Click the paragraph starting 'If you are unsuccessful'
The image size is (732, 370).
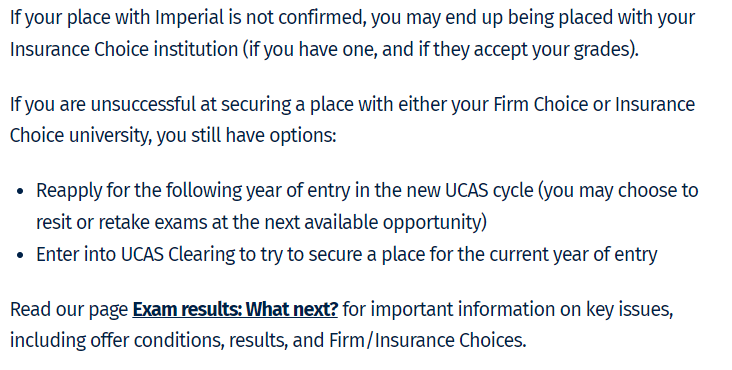[352, 120]
